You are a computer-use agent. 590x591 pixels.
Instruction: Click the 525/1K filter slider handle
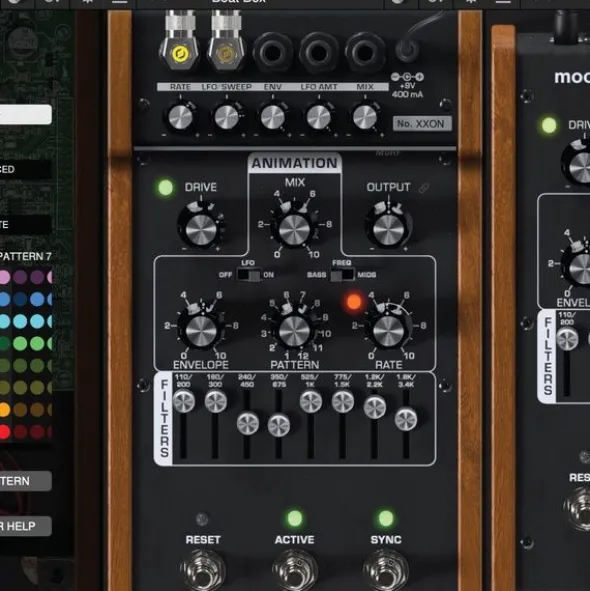(311, 401)
